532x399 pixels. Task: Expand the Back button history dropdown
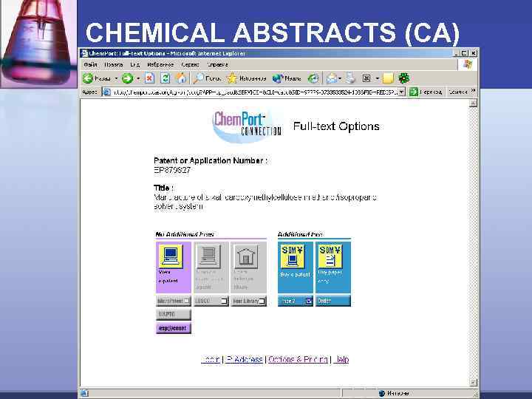click(116, 79)
